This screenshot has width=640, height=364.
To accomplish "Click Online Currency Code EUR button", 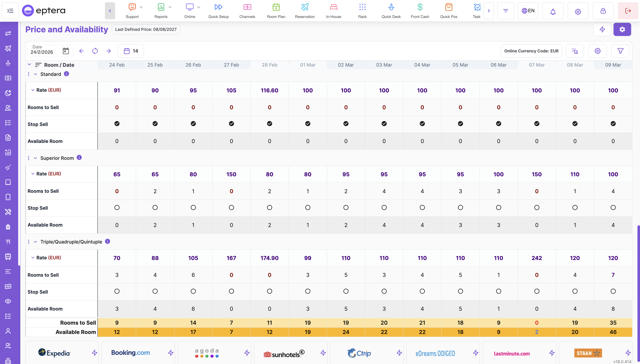I will pos(531,51).
